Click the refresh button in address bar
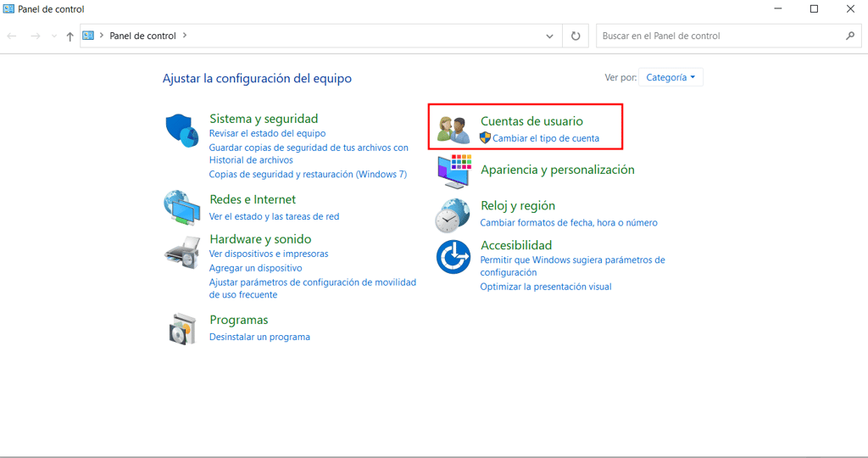This screenshot has width=868, height=458. pos(576,36)
